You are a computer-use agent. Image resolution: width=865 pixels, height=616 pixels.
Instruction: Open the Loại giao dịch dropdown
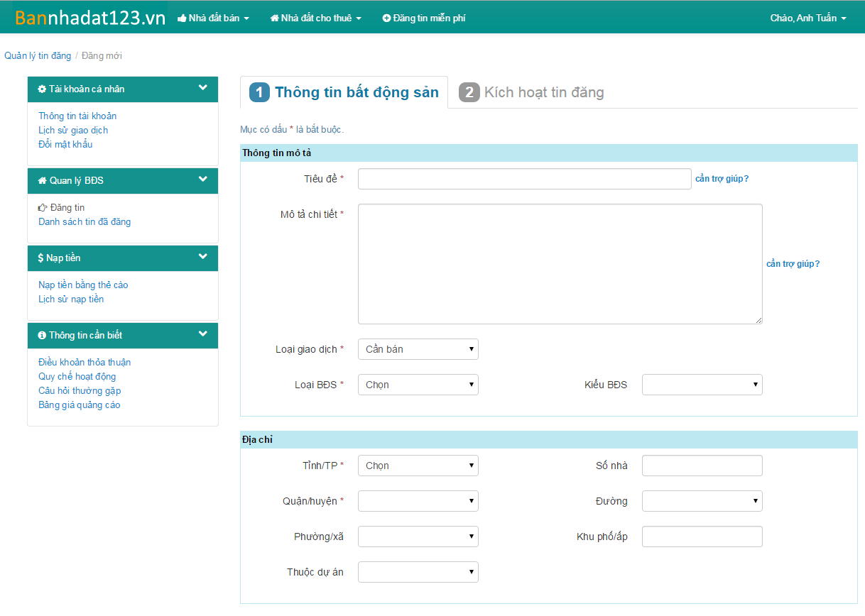(x=418, y=349)
